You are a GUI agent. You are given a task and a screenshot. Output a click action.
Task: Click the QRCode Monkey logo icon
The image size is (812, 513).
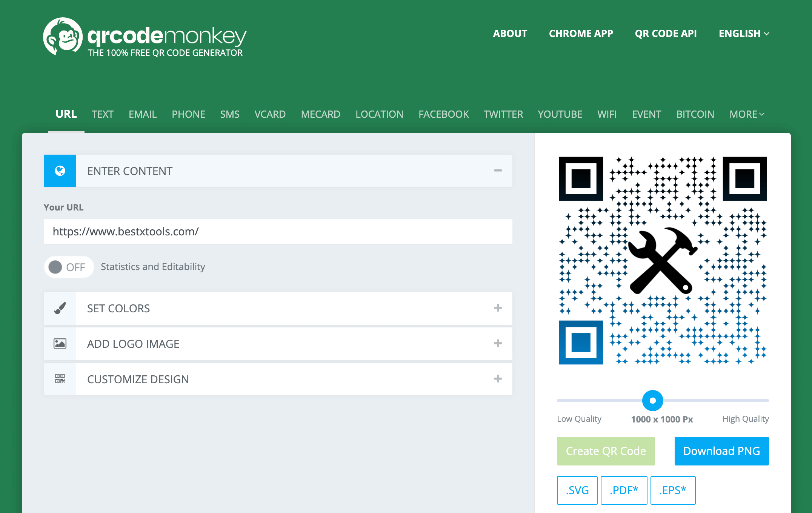63,37
